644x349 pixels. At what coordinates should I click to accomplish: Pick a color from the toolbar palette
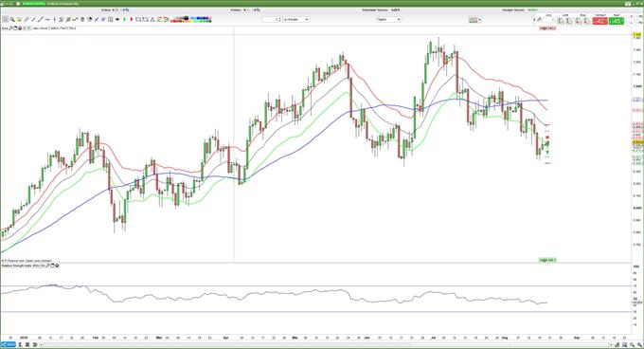(191, 19)
